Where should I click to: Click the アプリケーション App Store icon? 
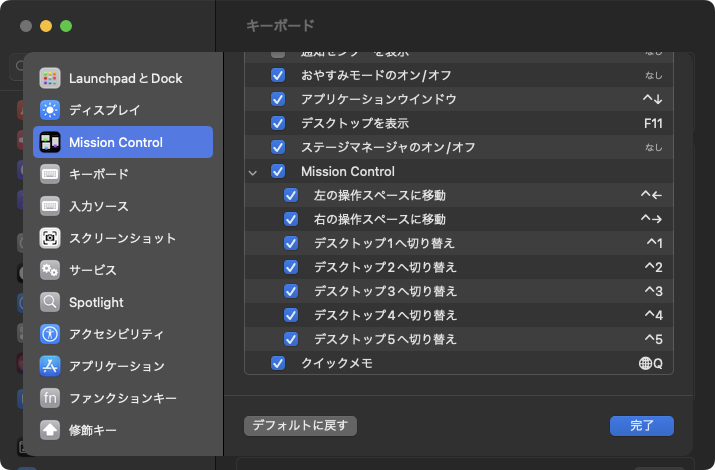[51, 366]
